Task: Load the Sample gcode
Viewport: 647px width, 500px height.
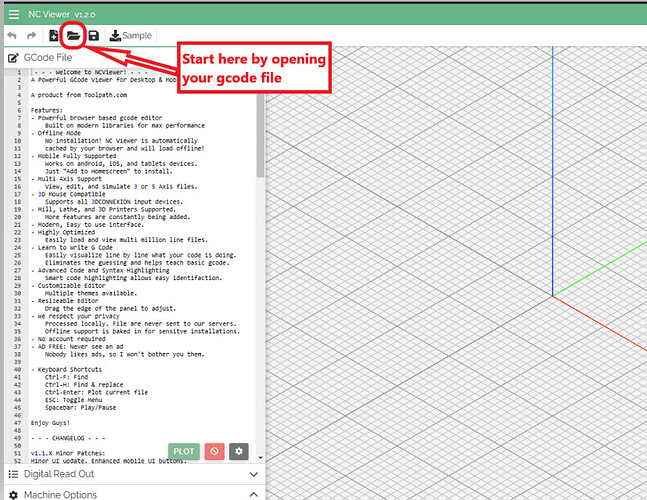Action: click(x=130, y=36)
